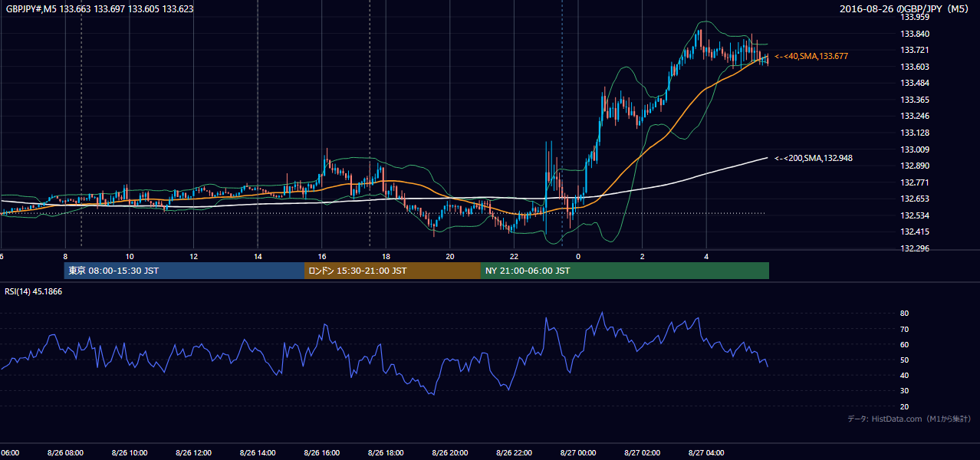The width and height of the screenshot is (980, 460).
Task: Click hour label 12 under the price chart
Action: pyautogui.click(x=194, y=256)
